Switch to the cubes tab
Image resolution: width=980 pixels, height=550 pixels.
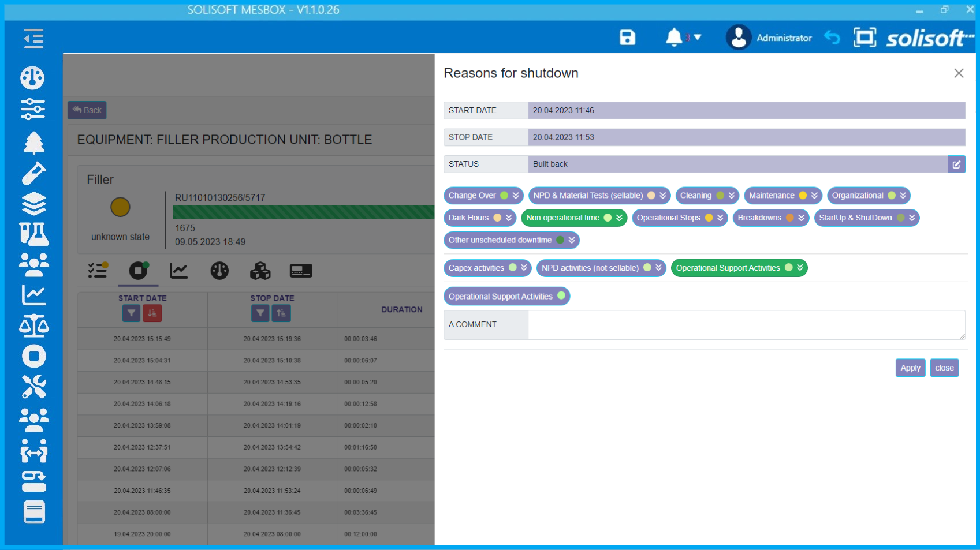click(x=260, y=270)
